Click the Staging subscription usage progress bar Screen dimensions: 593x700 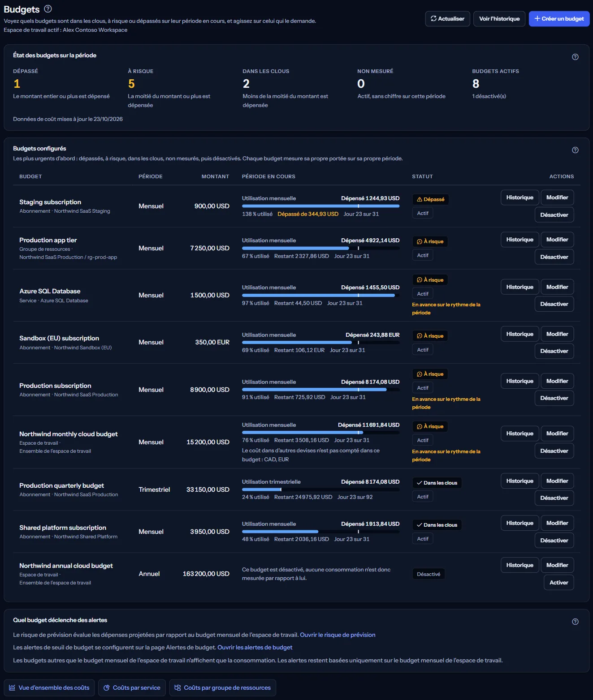[x=320, y=206]
